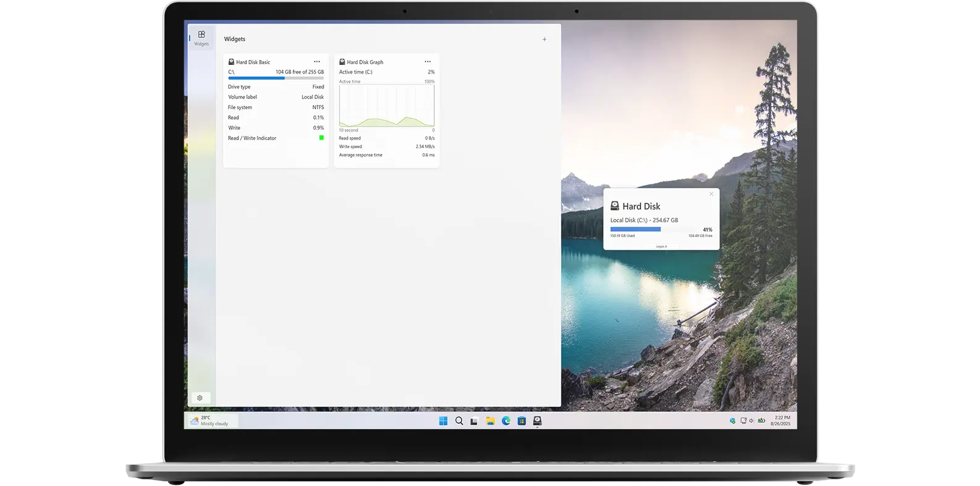Open the Windows Start menu

(x=443, y=421)
